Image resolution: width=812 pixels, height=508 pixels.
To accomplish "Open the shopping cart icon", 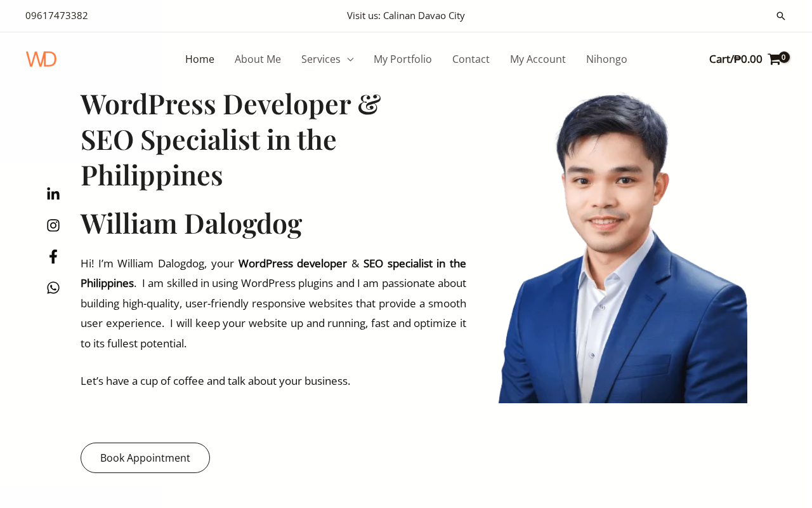I will [x=774, y=59].
